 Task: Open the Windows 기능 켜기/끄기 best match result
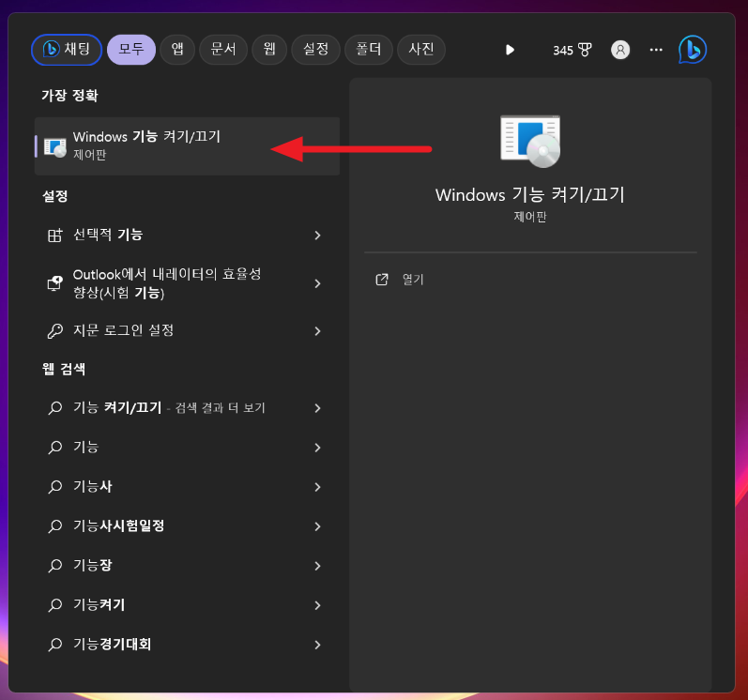pyautogui.click(x=187, y=146)
